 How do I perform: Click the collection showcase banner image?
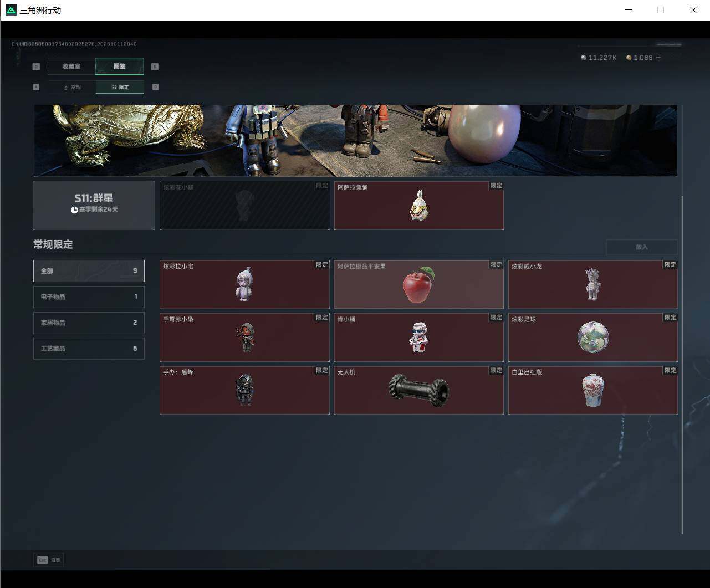coord(355,141)
